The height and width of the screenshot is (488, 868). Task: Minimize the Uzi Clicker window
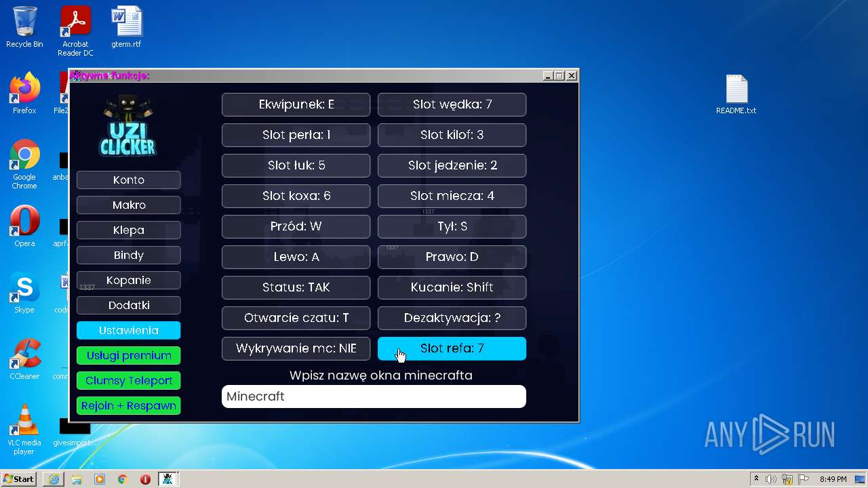(548, 76)
